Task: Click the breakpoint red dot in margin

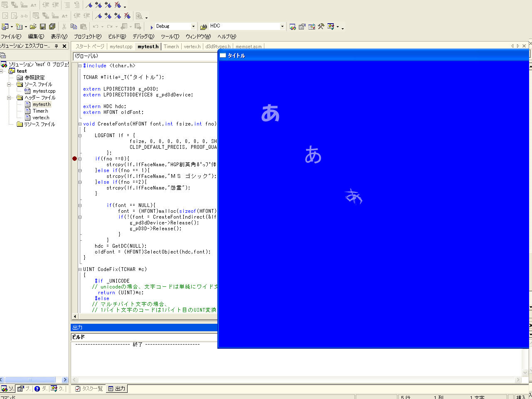Action: [x=75, y=158]
